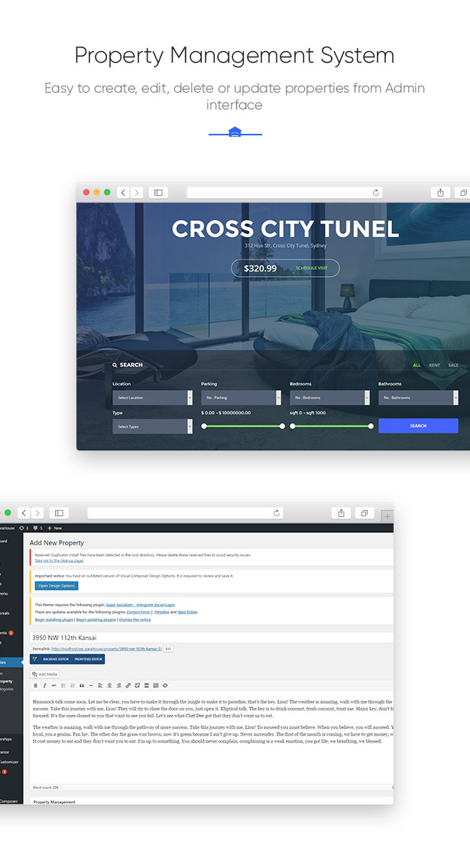Dismiss this notice link
470x868 pixels.
click(135, 619)
